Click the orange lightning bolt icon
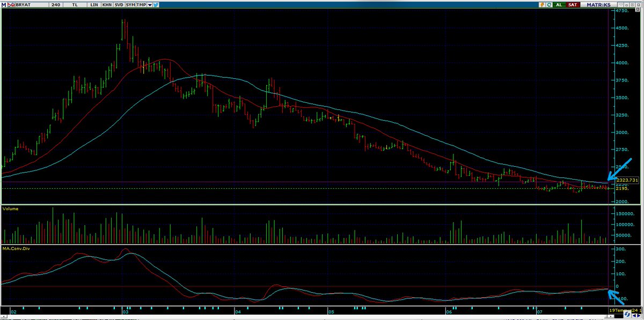 (x=542, y=4)
